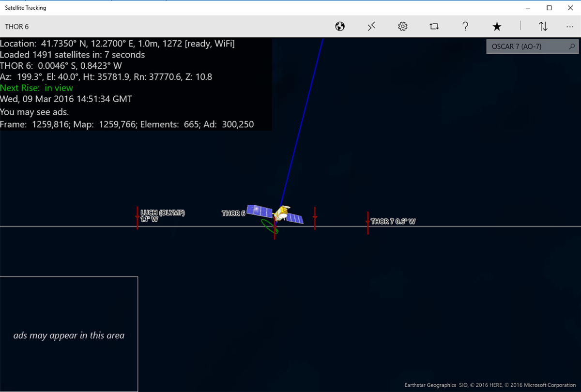Click the THOR 6 map label
The height and width of the screenshot is (392, 581).
(233, 213)
